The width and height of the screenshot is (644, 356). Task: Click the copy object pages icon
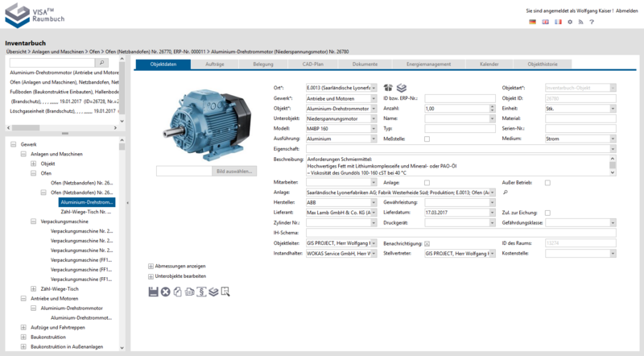(177, 292)
